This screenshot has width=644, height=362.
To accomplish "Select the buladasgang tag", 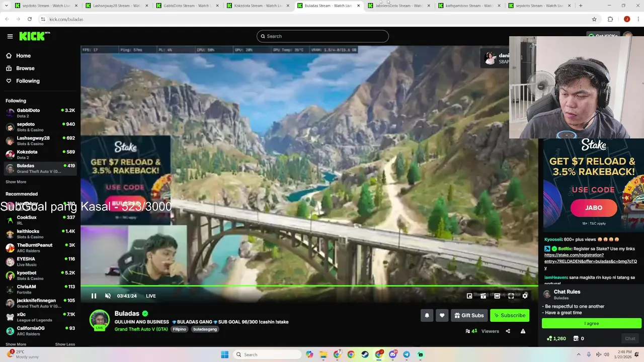I will coord(205,329).
